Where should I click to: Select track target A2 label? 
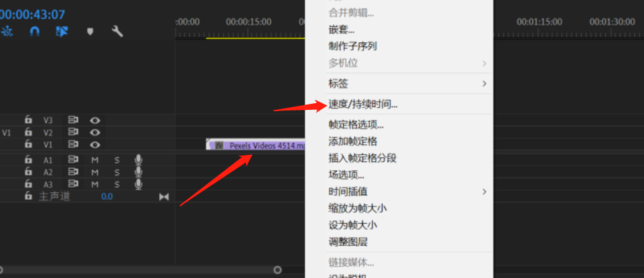pos(48,173)
